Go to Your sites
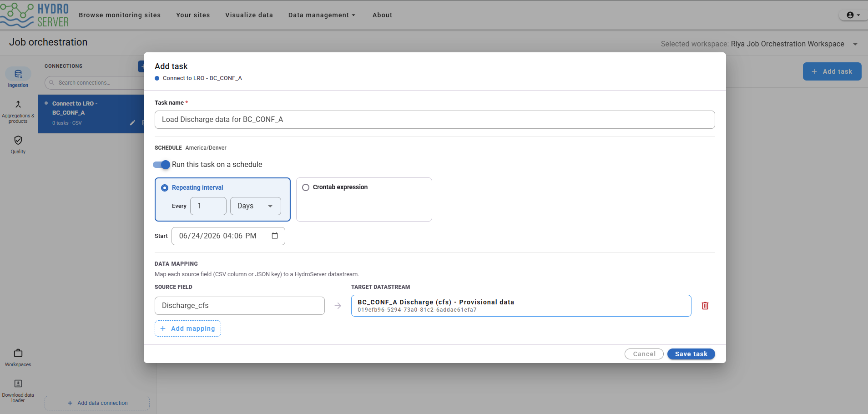Image resolution: width=868 pixels, height=414 pixels. pos(193,15)
